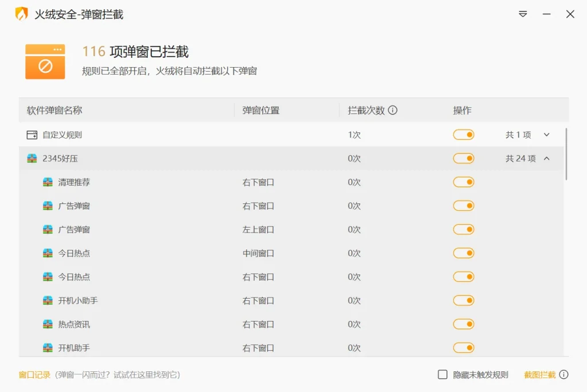Check the 隐藏未触发规则 checkbox

(x=443, y=374)
